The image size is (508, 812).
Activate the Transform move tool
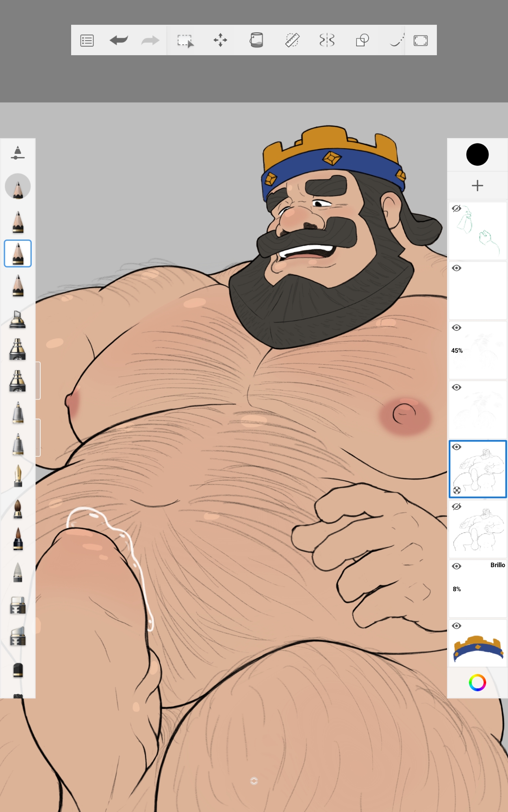pos(220,40)
